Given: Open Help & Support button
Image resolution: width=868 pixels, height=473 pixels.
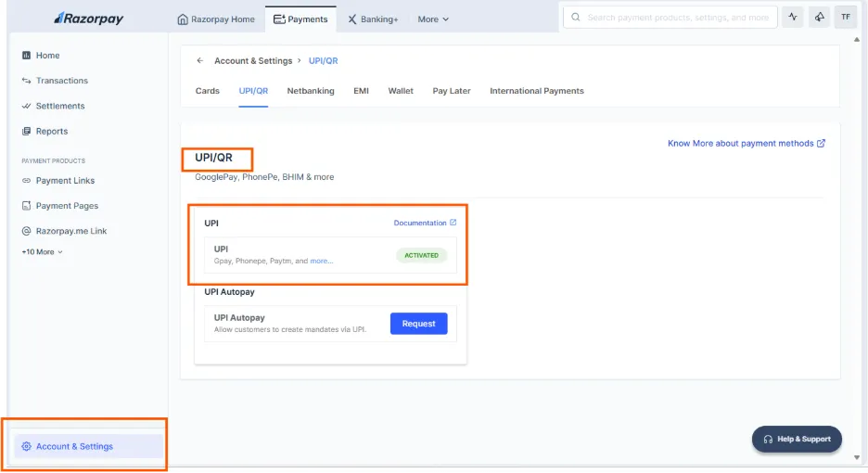Looking at the screenshot, I should click(x=797, y=440).
